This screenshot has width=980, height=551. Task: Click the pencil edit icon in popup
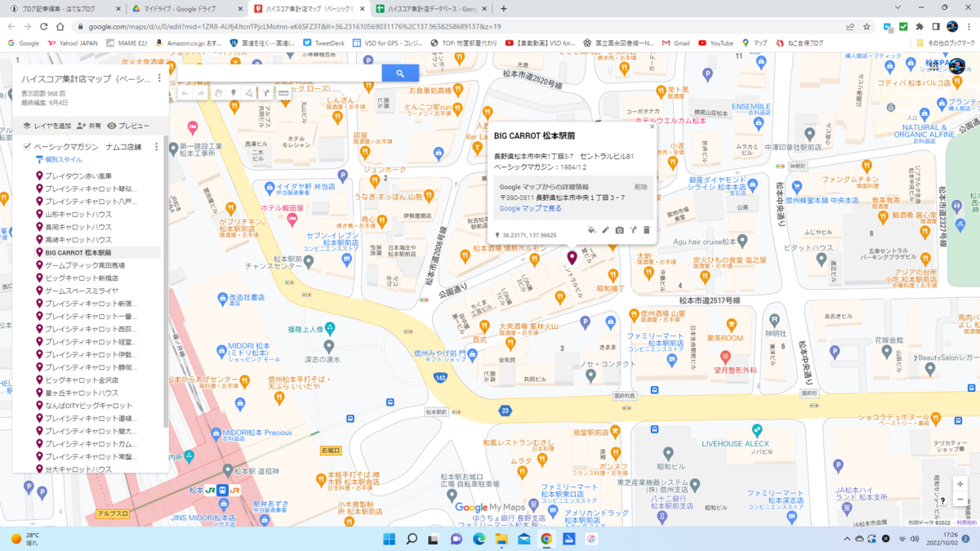pyautogui.click(x=606, y=230)
